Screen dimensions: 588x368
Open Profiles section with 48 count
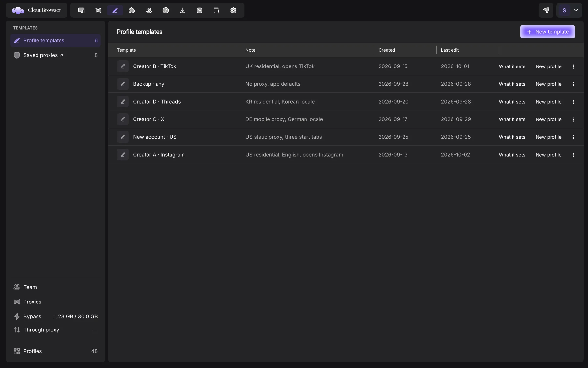coord(56,351)
